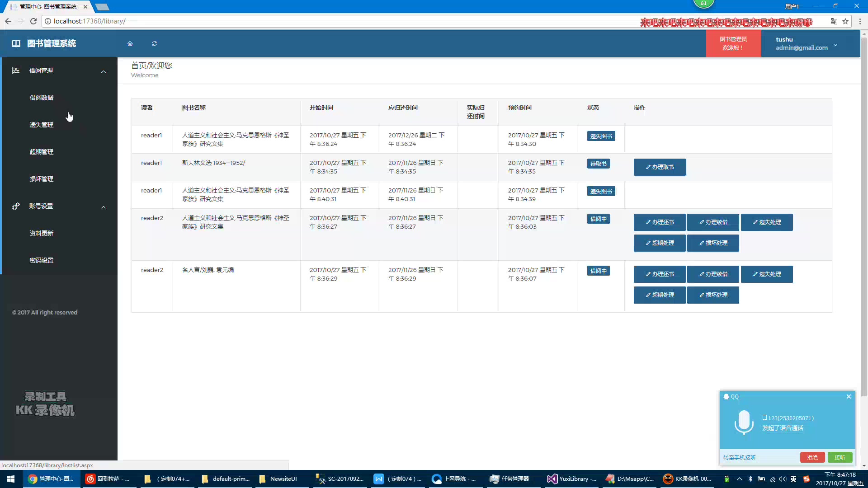Click 转至手机接听 link in QQ popup

739,457
